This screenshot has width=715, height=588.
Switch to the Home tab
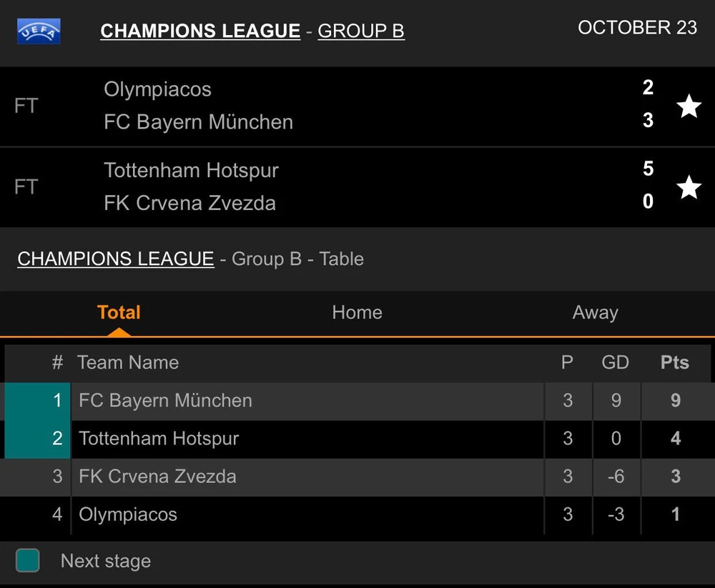[x=357, y=313]
